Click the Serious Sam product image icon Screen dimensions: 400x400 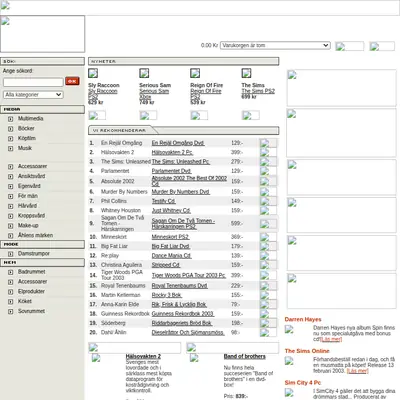click(x=144, y=73)
